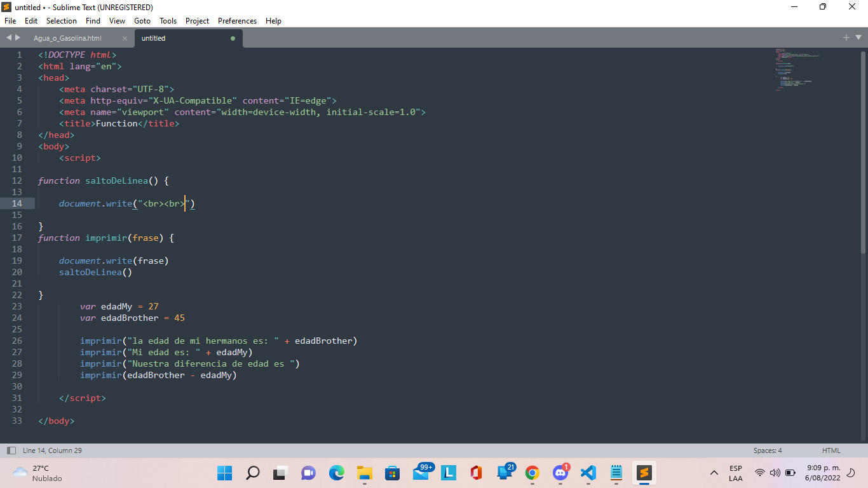Open the Find menu
The width and height of the screenshot is (868, 488).
click(x=93, y=21)
